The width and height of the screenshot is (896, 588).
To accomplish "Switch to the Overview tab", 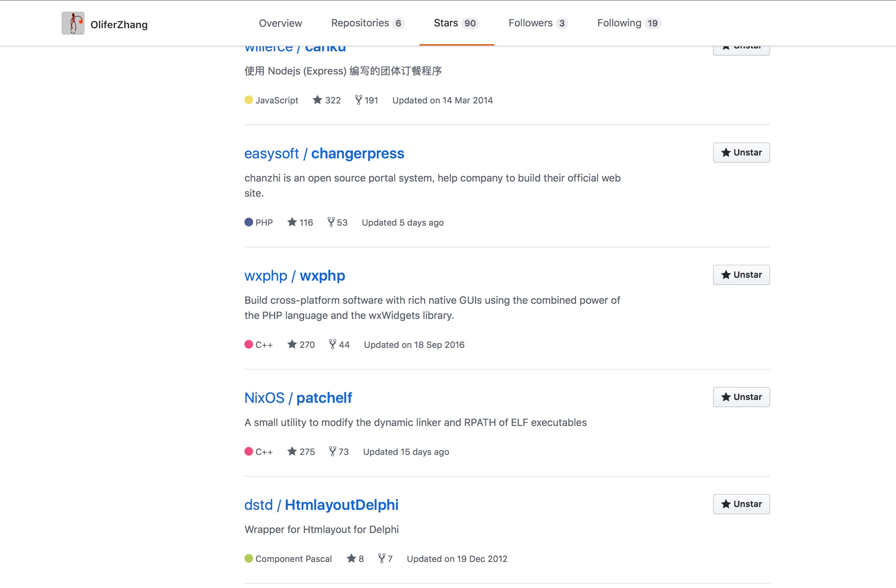I will point(280,24).
